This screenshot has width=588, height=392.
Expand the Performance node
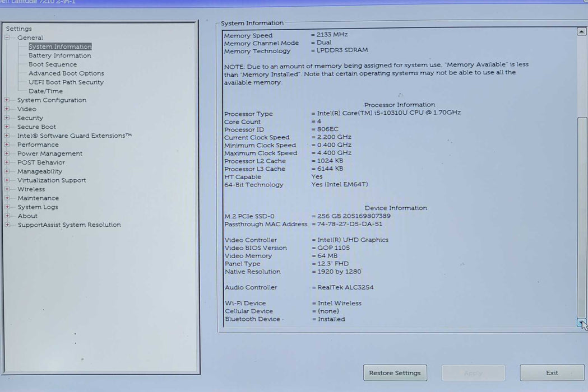coord(7,144)
